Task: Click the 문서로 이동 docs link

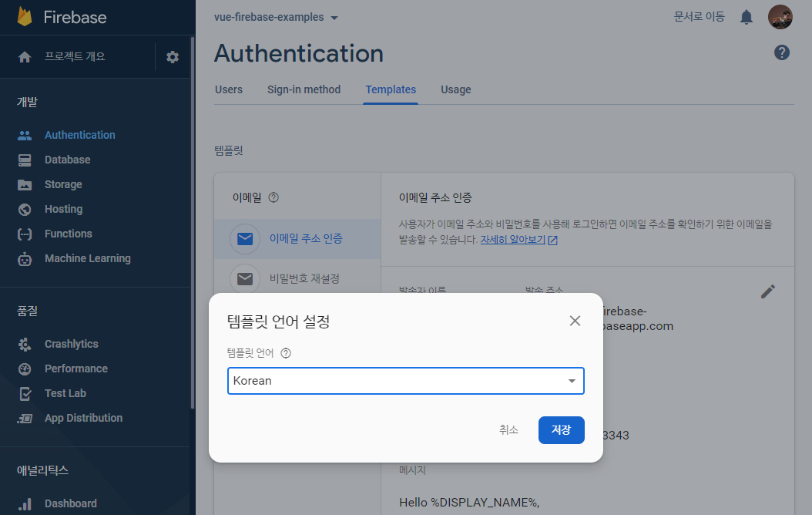Action: click(x=699, y=17)
